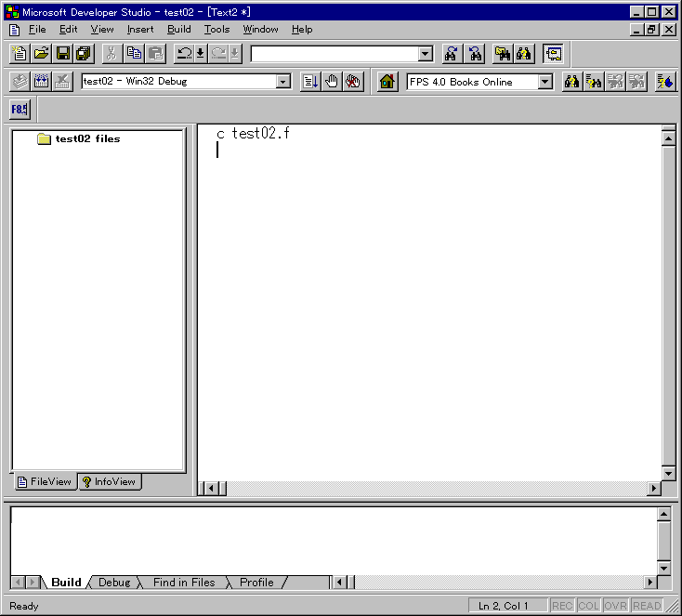Select the test02 files tree item
682x616 pixels.
[x=87, y=139]
